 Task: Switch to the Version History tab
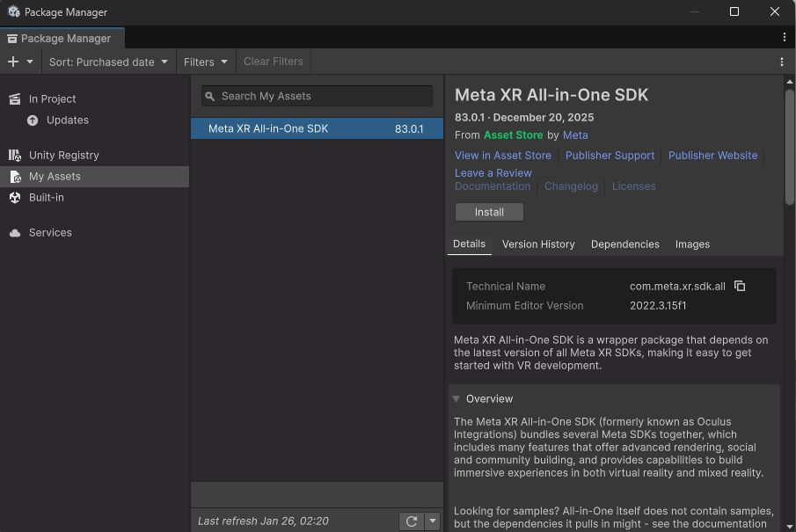coord(538,244)
